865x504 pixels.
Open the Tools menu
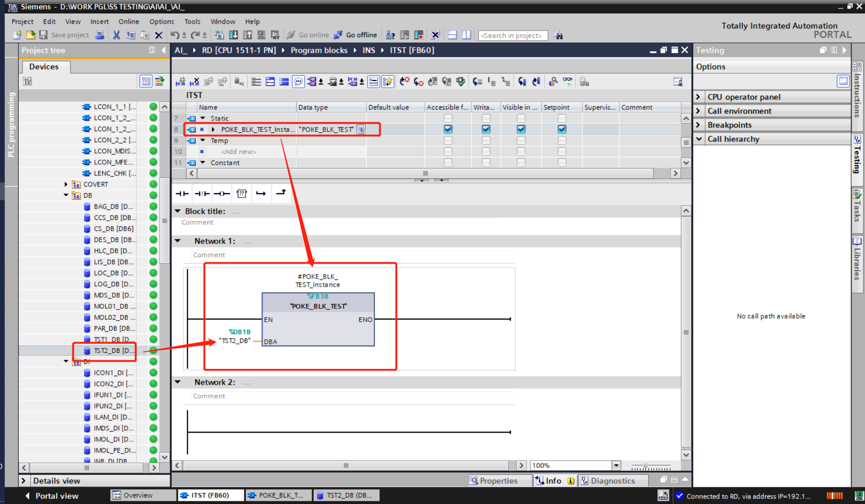point(192,21)
